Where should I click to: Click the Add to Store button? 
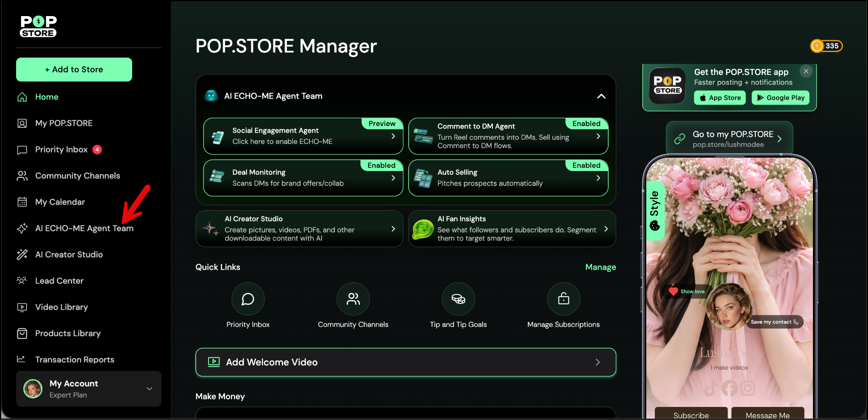tap(74, 69)
